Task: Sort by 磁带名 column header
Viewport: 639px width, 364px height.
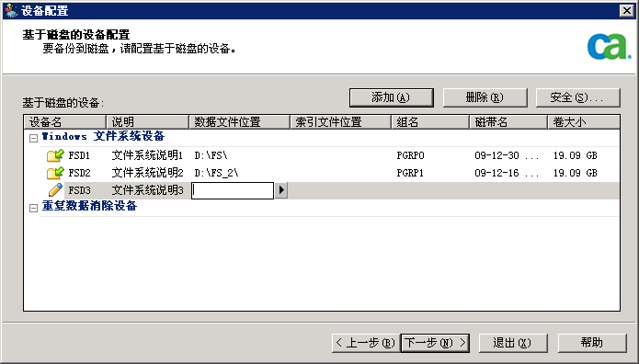Action: tap(508, 122)
